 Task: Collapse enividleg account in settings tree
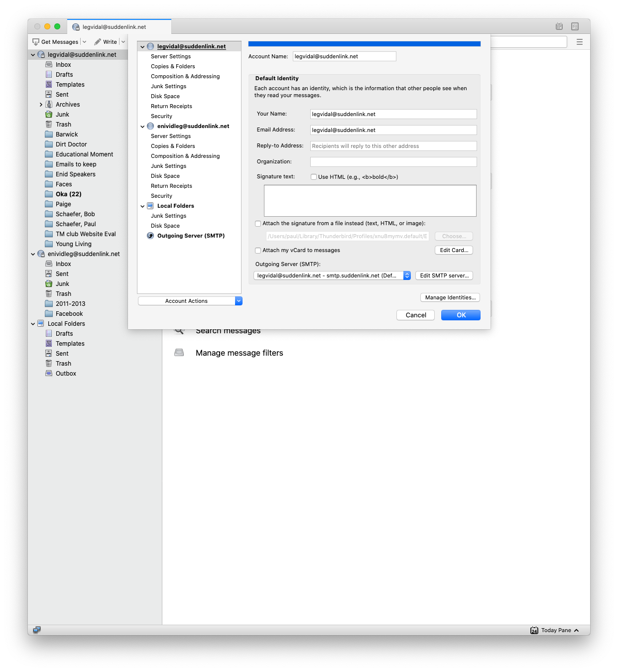pos(142,127)
